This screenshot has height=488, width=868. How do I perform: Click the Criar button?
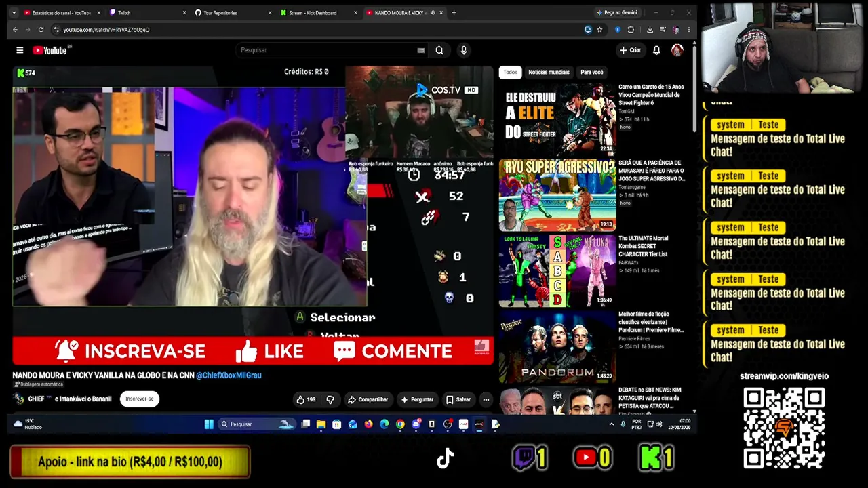[630, 50]
